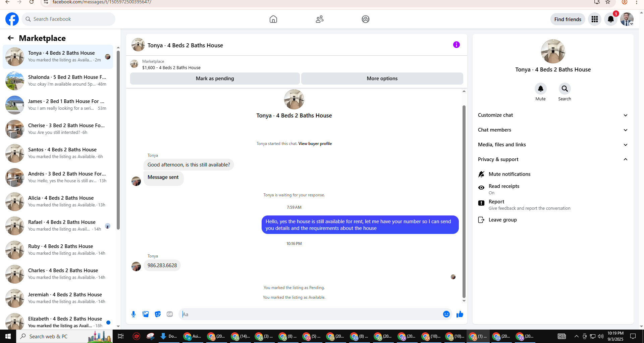The width and height of the screenshot is (644, 343).
Task: Click the taskbar clock and date
Action: (615, 336)
